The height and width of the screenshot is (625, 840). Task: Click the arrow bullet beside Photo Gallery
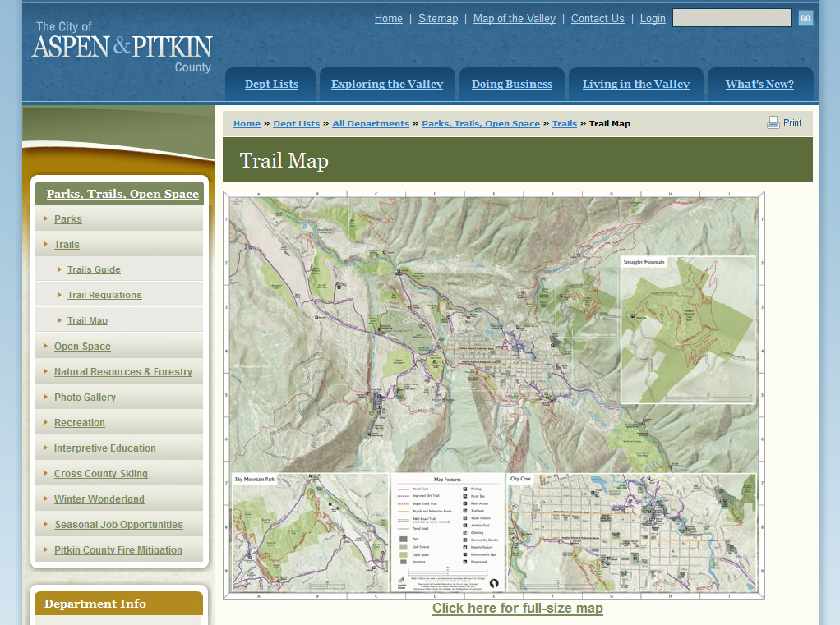45,397
